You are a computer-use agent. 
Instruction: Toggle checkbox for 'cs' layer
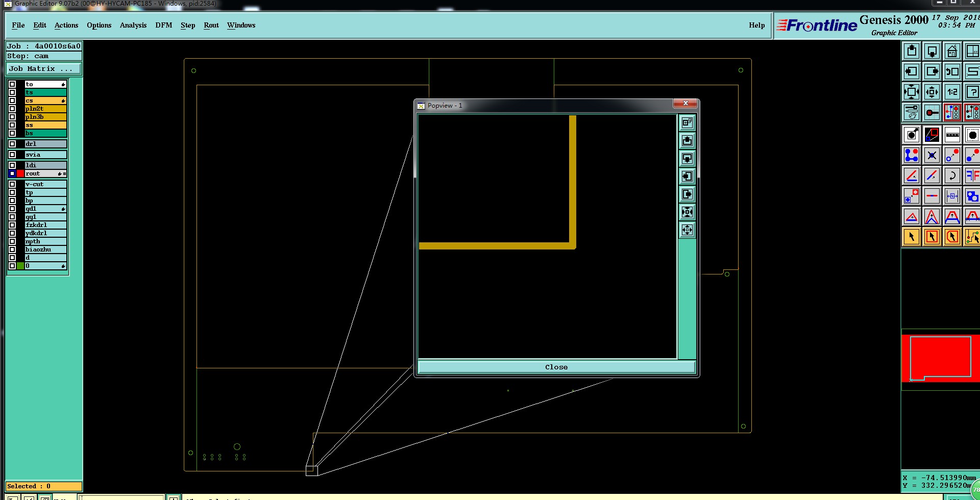tap(12, 101)
